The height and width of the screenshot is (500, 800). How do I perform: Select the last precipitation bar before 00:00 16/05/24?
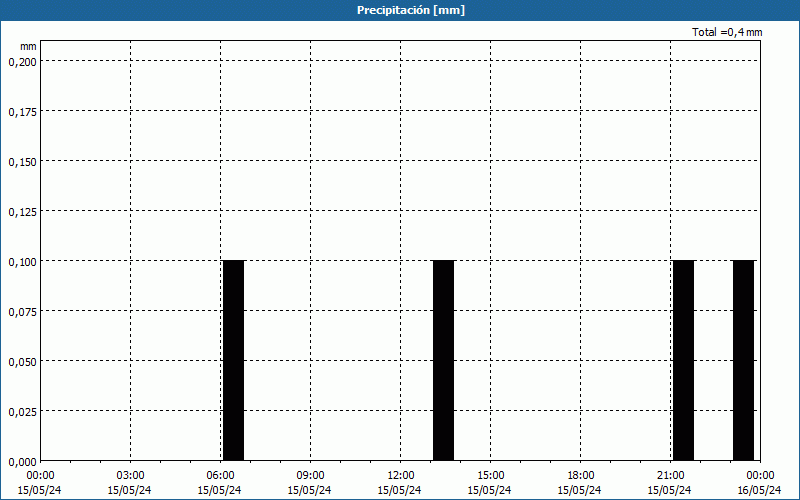click(743, 360)
